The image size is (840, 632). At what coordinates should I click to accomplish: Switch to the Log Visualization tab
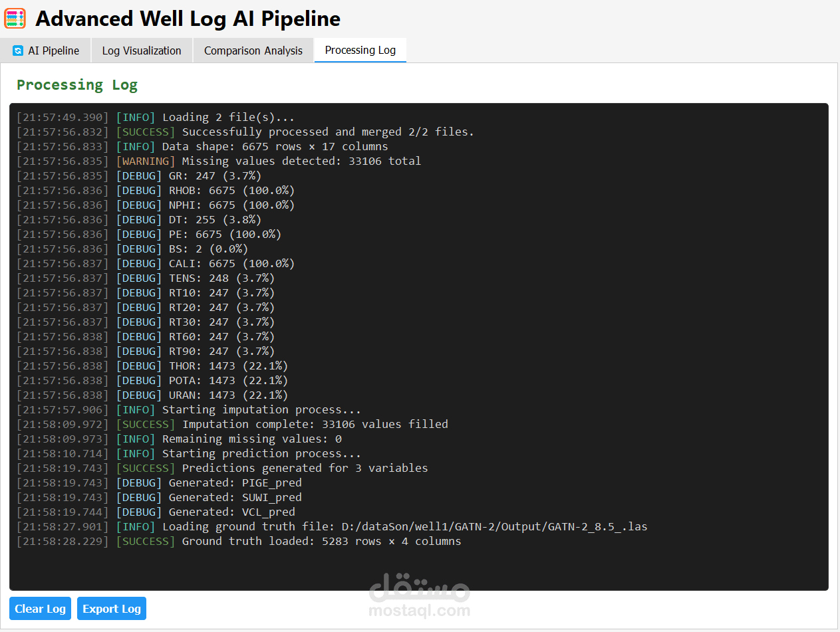coord(142,51)
